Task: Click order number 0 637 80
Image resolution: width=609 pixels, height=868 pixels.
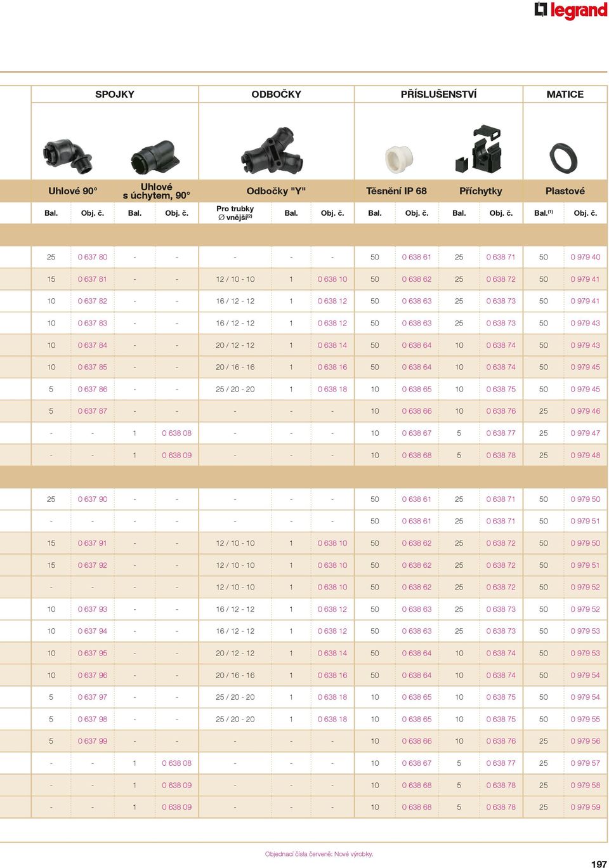Action: (x=93, y=257)
